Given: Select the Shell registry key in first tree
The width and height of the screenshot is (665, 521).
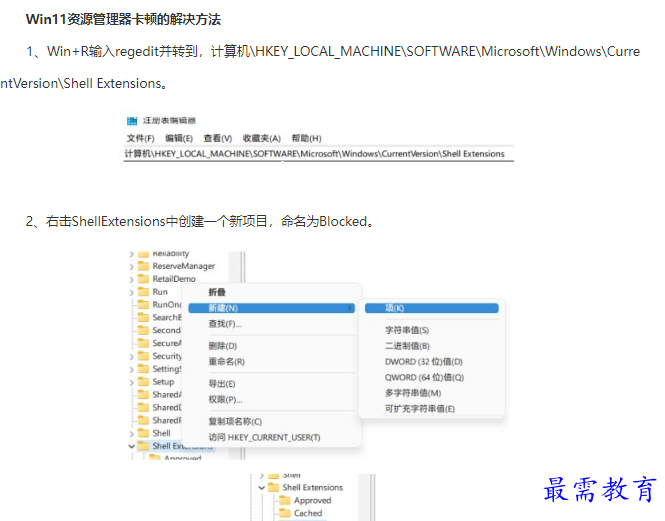Looking at the screenshot, I should 162,433.
